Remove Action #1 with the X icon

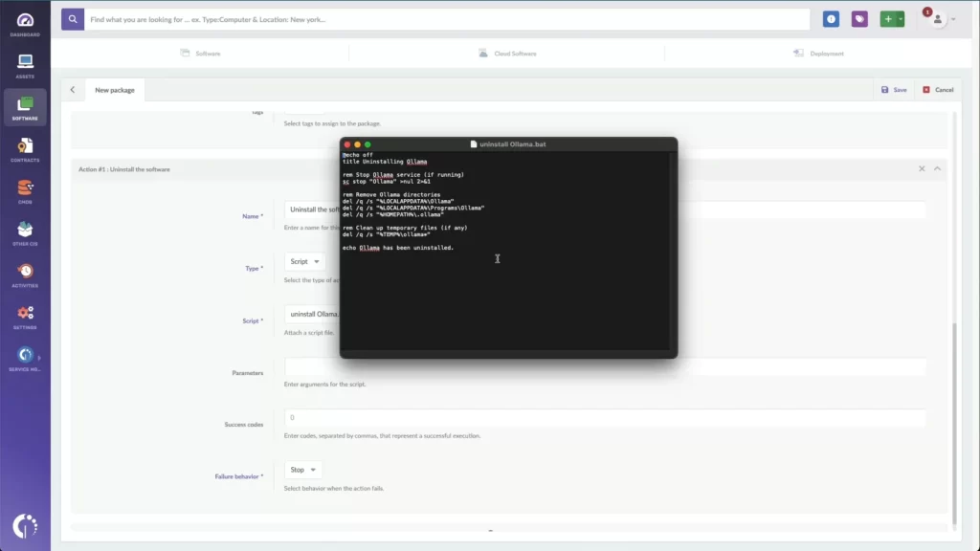coord(922,168)
